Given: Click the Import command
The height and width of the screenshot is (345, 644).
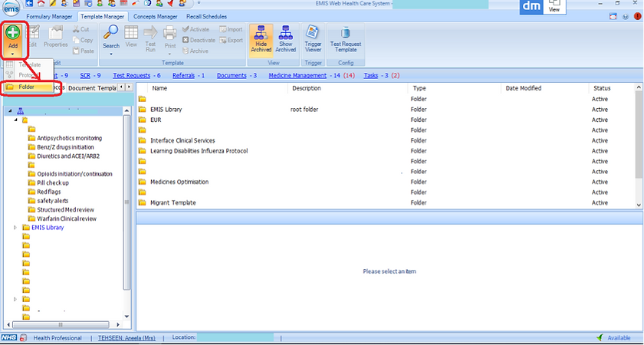Looking at the screenshot, I should coord(231,29).
